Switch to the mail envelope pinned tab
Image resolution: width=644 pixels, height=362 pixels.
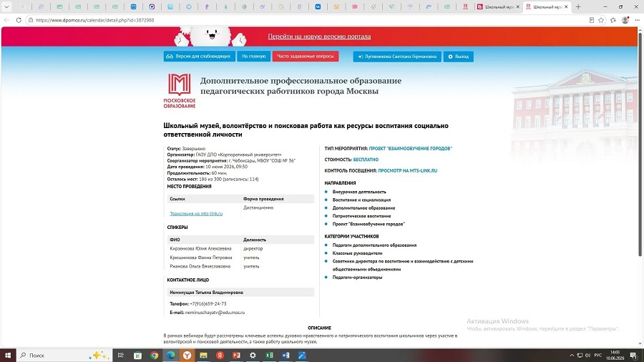(134, 6)
